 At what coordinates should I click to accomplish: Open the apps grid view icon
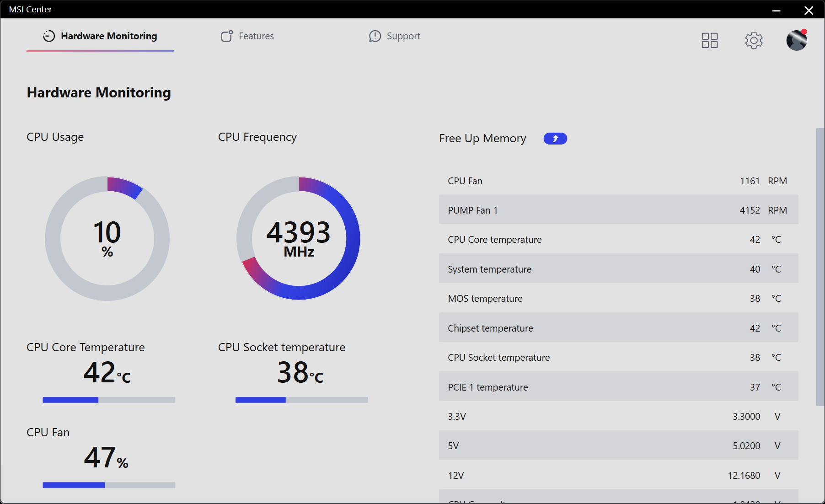[710, 40]
